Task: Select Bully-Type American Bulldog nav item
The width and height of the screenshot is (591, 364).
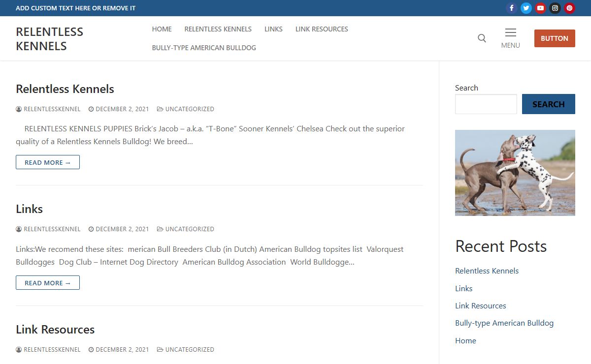Action: click(204, 48)
